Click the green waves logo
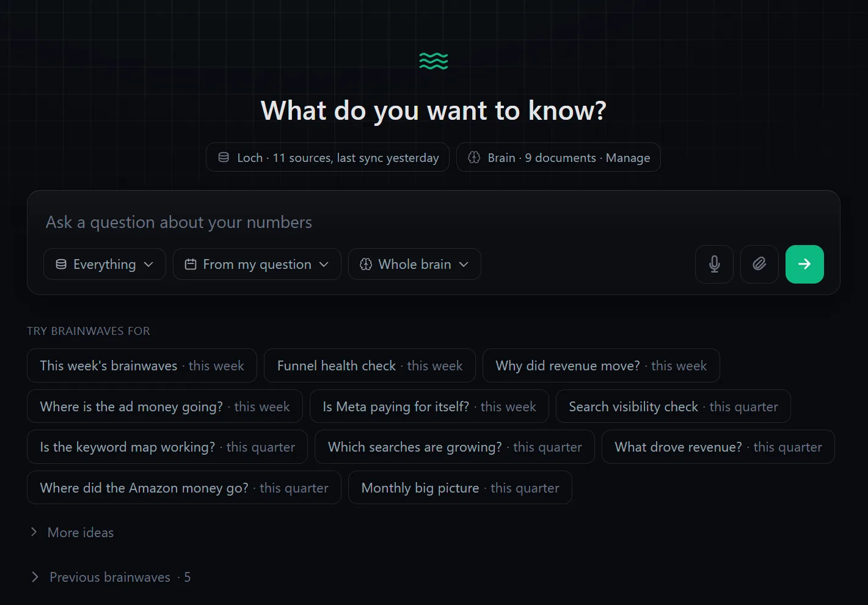The height and width of the screenshot is (605, 868). pyautogui.click(x=434, y=61)
